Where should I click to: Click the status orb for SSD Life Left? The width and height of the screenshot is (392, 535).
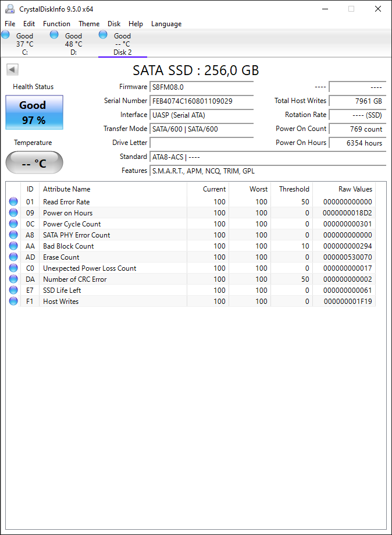[13, 290]
